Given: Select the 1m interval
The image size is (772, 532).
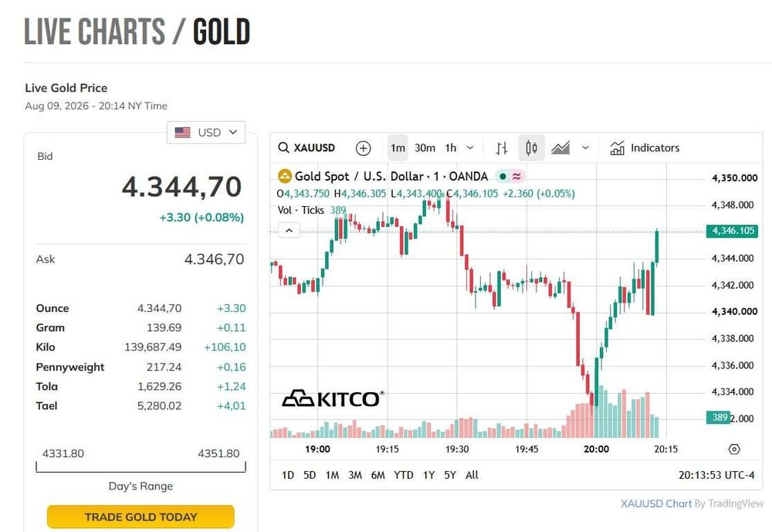Looking at the screenshot, I should coord(398,147).
